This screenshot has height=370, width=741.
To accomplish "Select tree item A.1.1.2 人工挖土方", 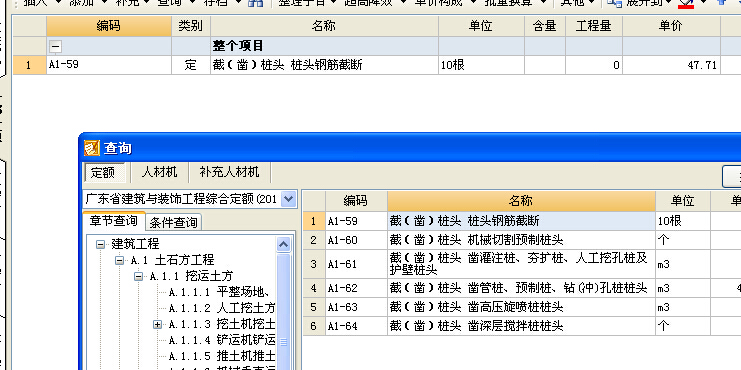I will (222, 309).
